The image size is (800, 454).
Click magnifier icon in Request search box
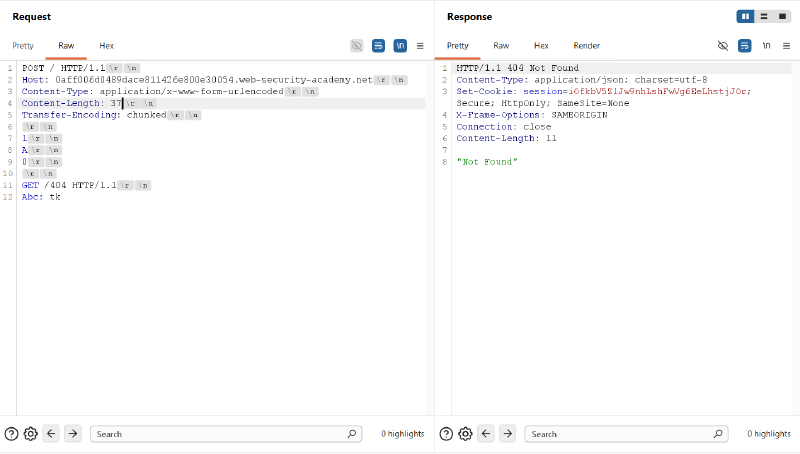click(352, 434)
